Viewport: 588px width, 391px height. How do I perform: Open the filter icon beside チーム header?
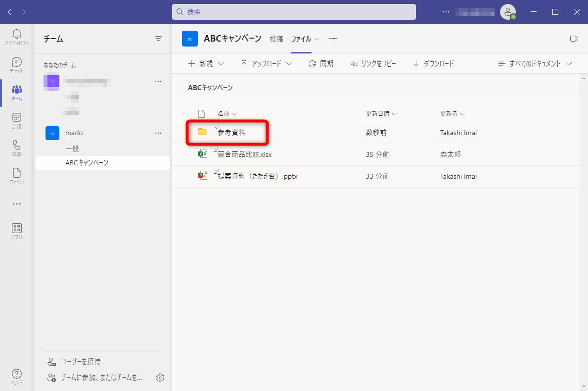click(158, 38)
